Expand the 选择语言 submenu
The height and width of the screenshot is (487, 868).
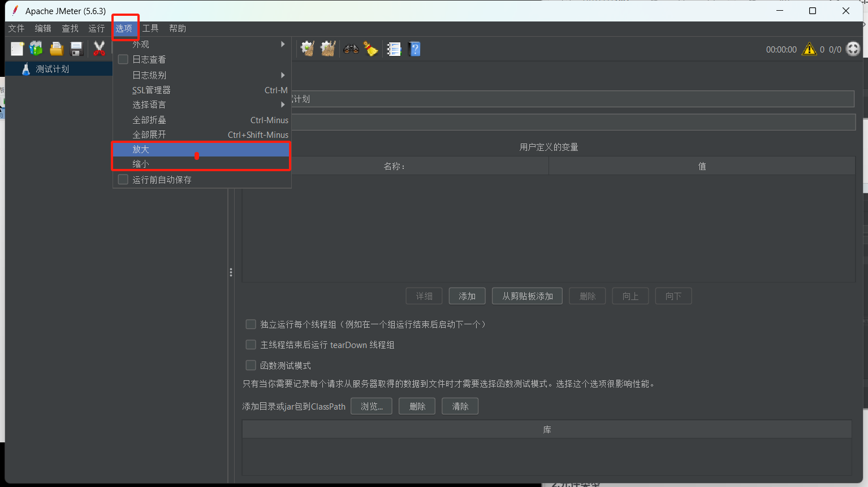(x=202, y=105)
